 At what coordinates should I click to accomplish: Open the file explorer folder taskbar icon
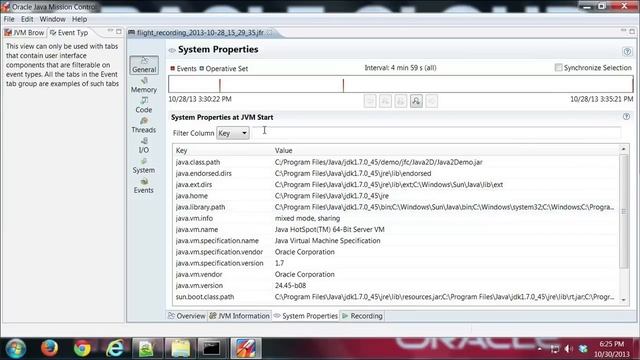(x=180, y=348)
